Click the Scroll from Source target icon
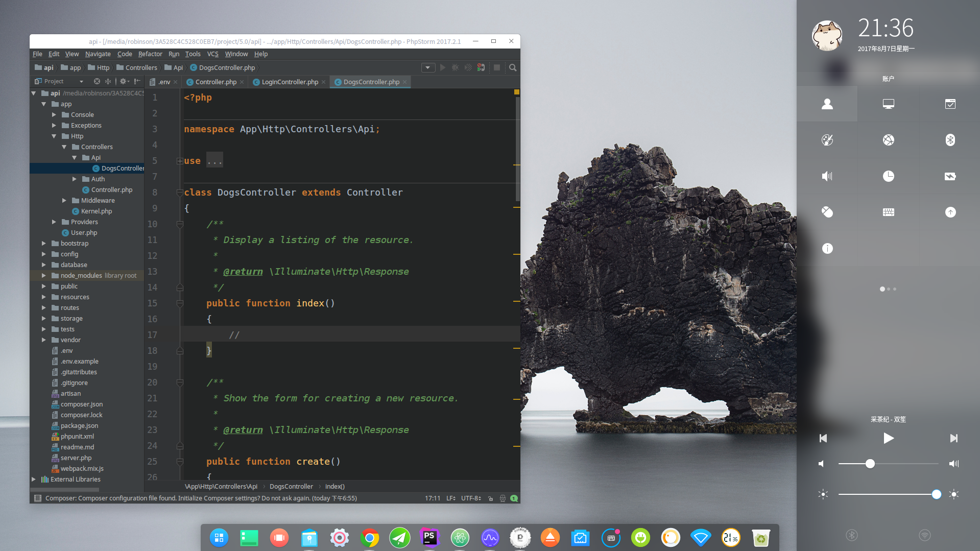The height and width of the screenshot is (551, 980). point(97,81)
